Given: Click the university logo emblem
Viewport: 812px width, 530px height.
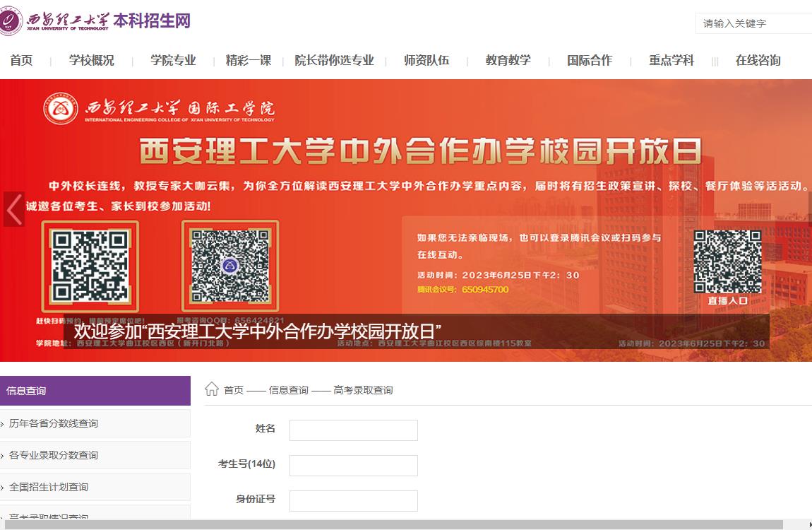Looking at the screenshot, I should (x=11, y=20).
